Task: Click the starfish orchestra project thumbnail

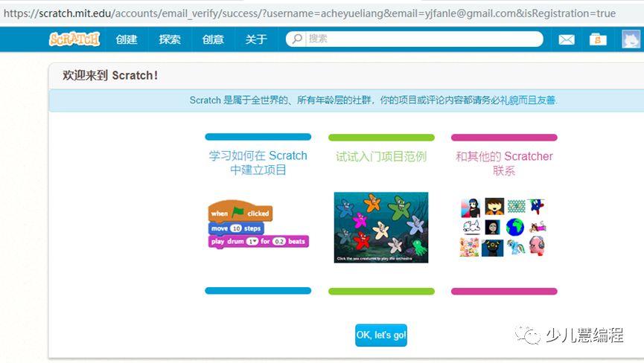Action: click(381, 227)
